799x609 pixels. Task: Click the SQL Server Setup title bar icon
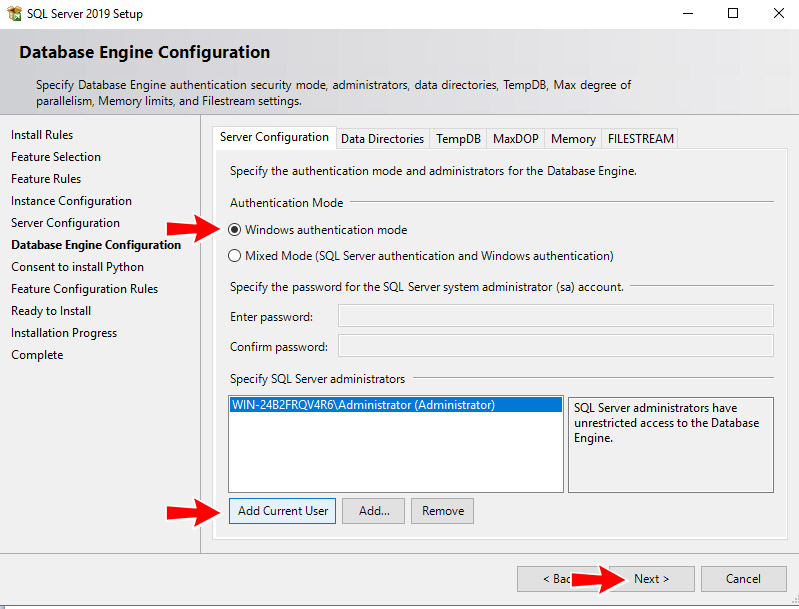tap(14, 13)
